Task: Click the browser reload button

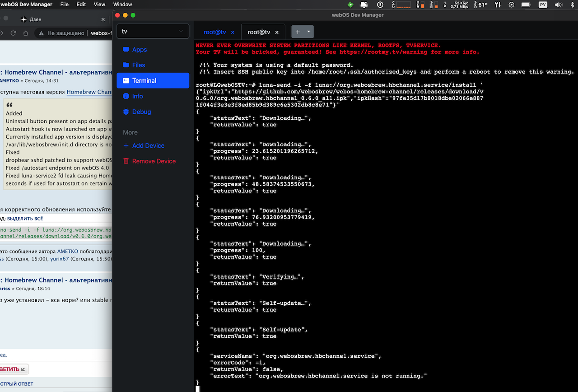Action: coord(14,33)
